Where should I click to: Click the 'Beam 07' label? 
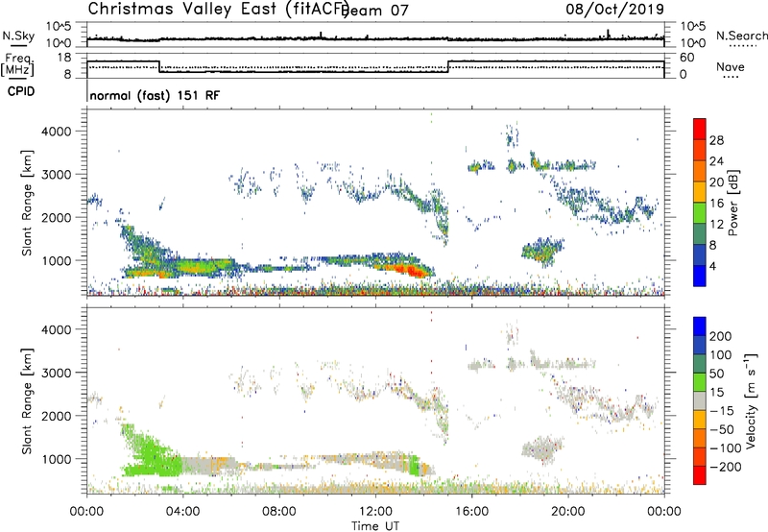click(374, 11)
